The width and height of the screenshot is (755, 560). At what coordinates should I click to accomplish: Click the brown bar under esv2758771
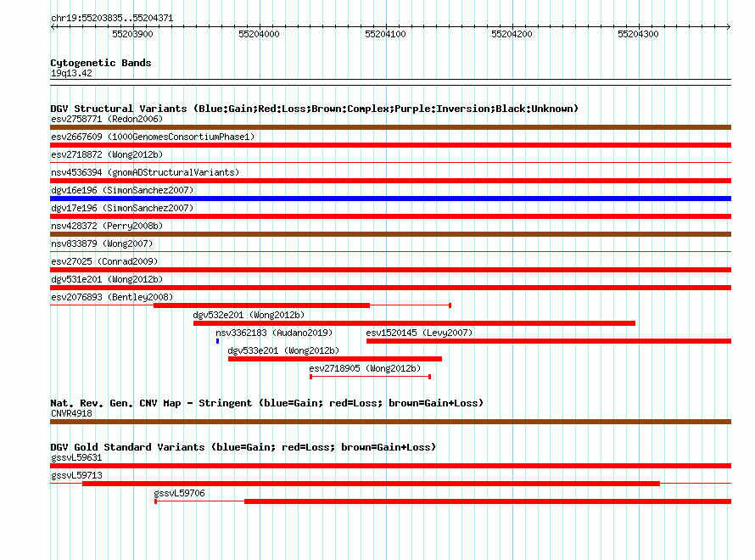pos(390,127)
